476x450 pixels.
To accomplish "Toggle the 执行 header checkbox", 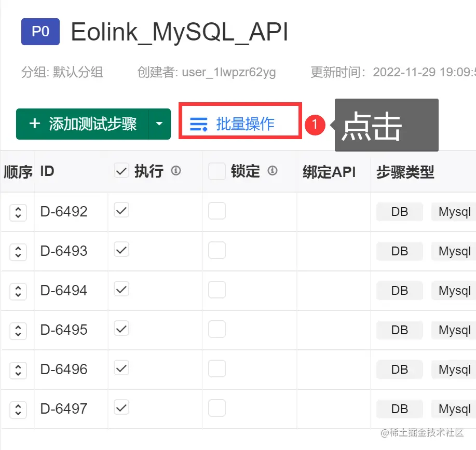I will coord(121,171).
